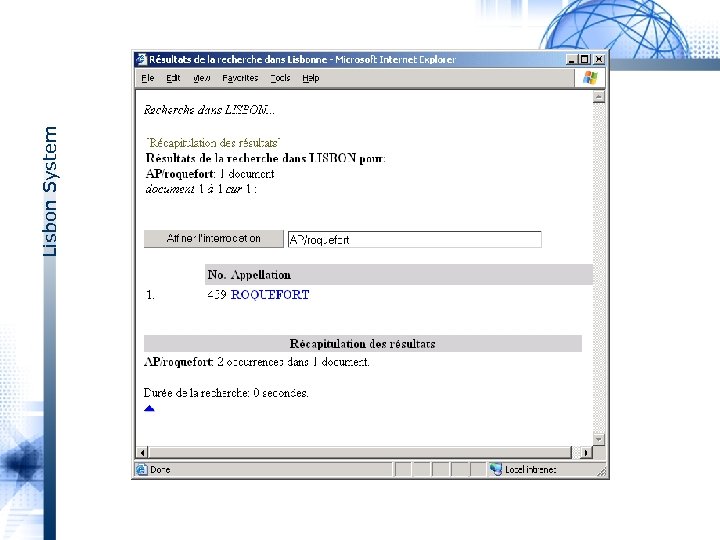Click the result row number '1.'
This screenshot has width=720, height=540.
[150, 295]
